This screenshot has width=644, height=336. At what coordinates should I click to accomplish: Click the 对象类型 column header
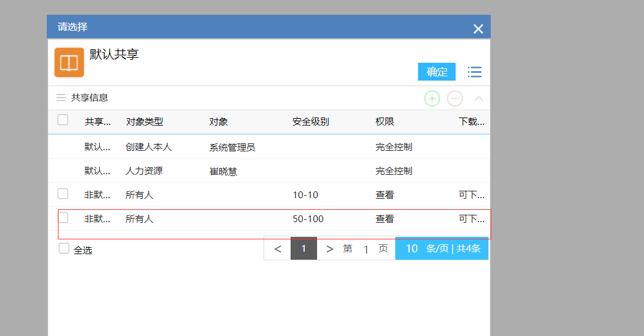pyautogui.click(x=144, y=122)
